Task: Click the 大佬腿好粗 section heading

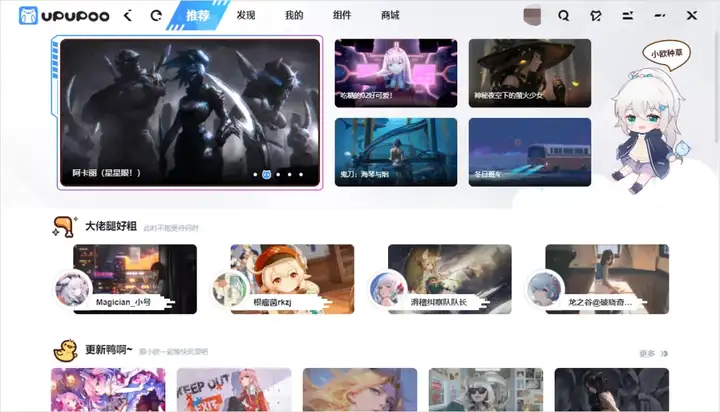Action: coord(111,226)
